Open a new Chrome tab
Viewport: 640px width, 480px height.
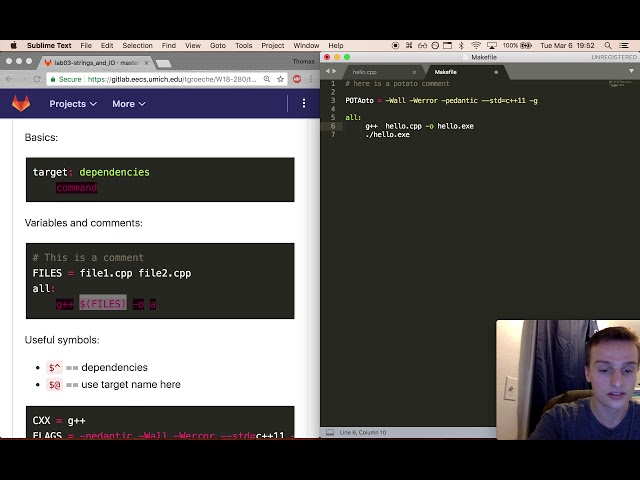pyautogui.click(x=163, y=63)
